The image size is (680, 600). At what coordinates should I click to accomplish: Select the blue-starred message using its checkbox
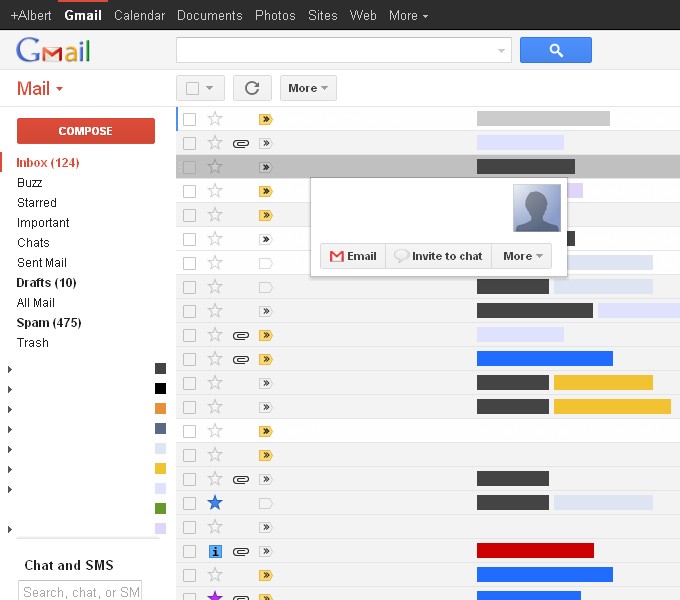(x=190, y=503)
